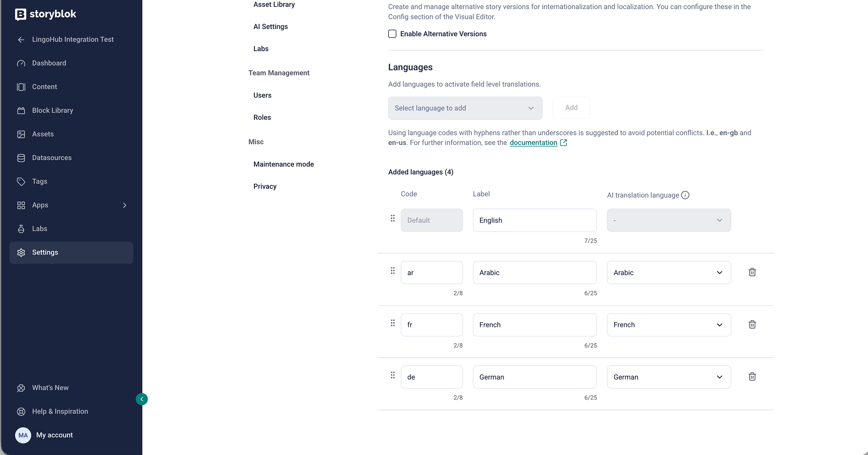
Task: Click the Storyblok logo
Action: pyautogui.click(x=46, y=14)
